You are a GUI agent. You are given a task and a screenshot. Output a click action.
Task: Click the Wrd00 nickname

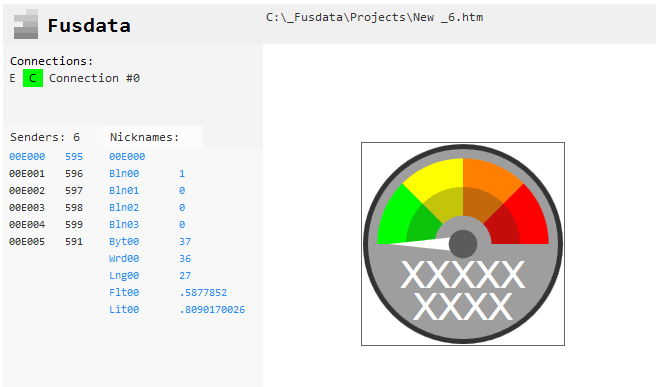point(124,259)
